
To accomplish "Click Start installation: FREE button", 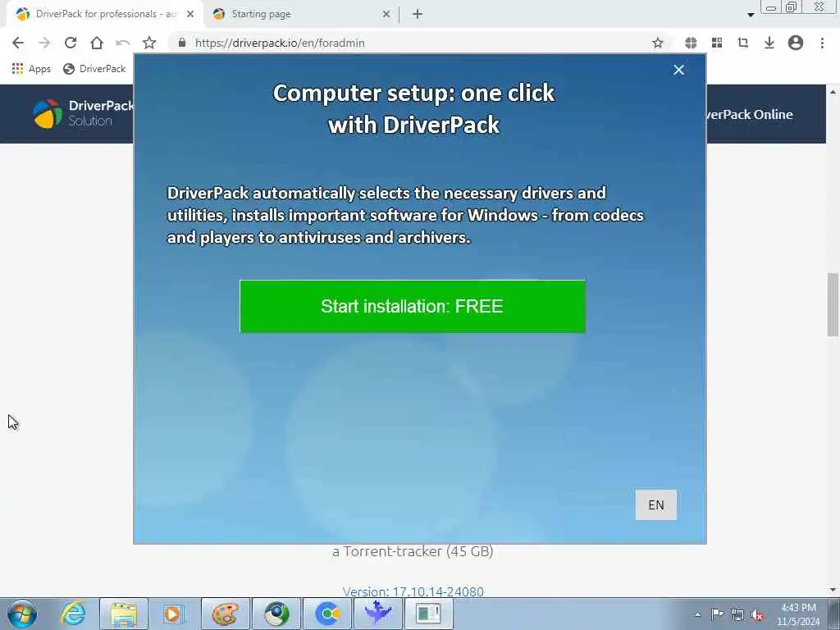I will pyautogui.click(x=413, y=307).
